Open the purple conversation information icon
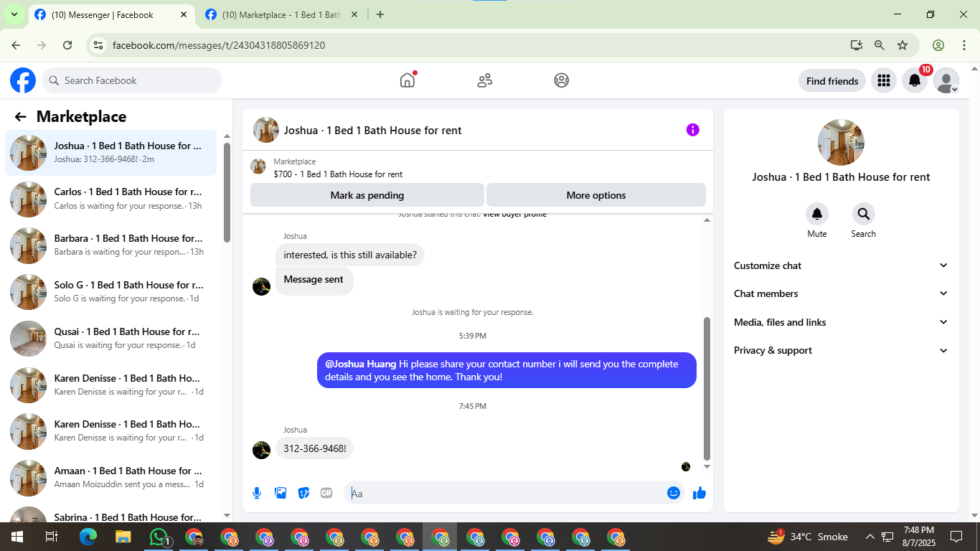 pyautogui.click(x=692, y=130)
